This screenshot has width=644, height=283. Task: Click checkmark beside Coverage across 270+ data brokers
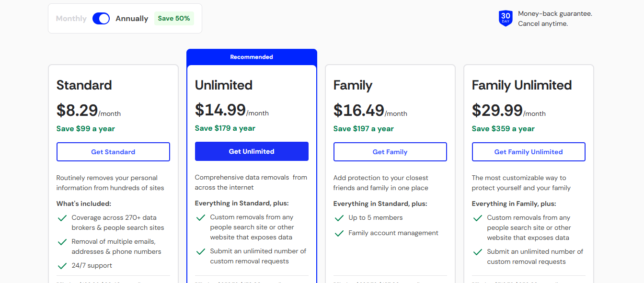pyautogui.click(x=62, y=218)
